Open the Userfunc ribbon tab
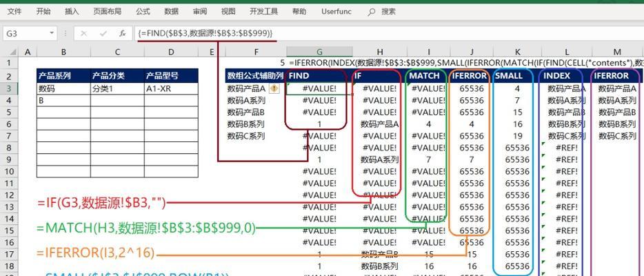The height and width of the screenshot is (276, 644). pyautogui.click(x=336, y=12)
